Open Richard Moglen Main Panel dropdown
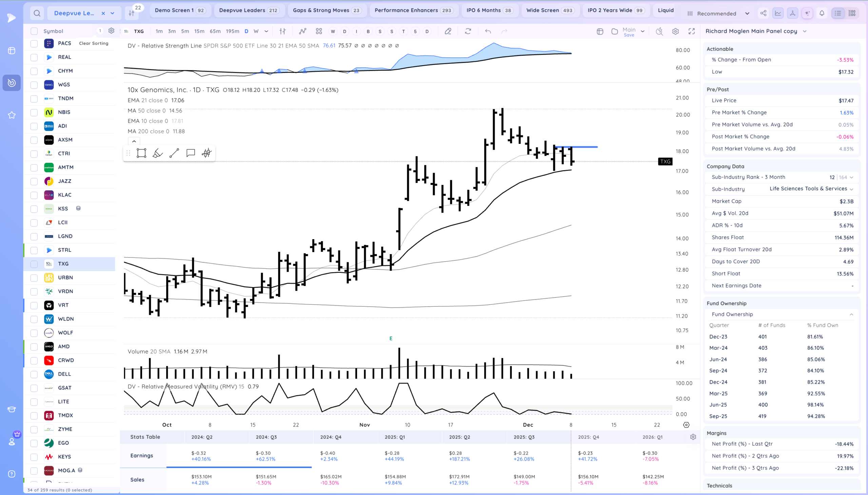The image size is (868, 495). point(804,31)
